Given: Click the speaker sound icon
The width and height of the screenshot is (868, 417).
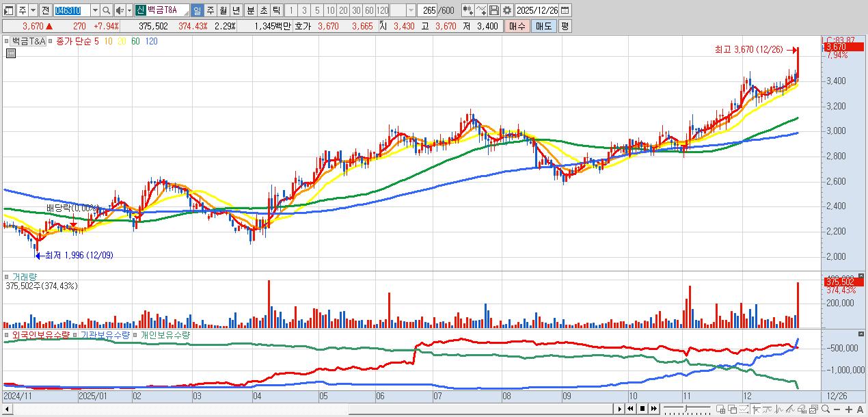Looking at the screenshot, I should coord(120,10).
